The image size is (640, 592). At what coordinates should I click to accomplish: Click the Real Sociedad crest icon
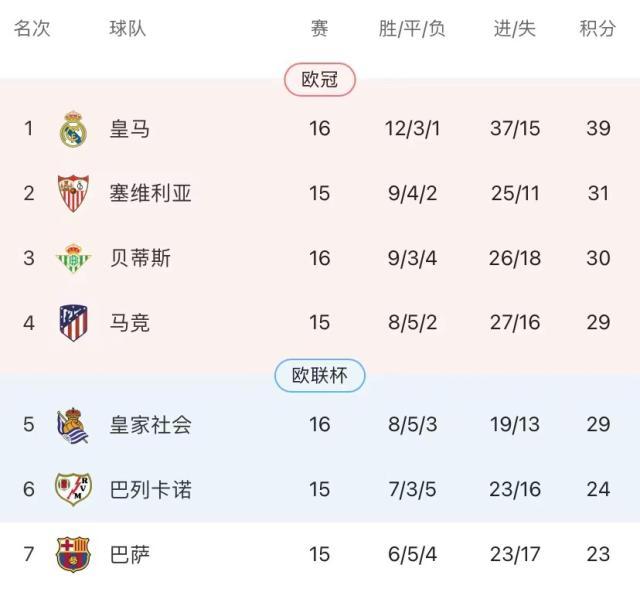tap(74, 425)
